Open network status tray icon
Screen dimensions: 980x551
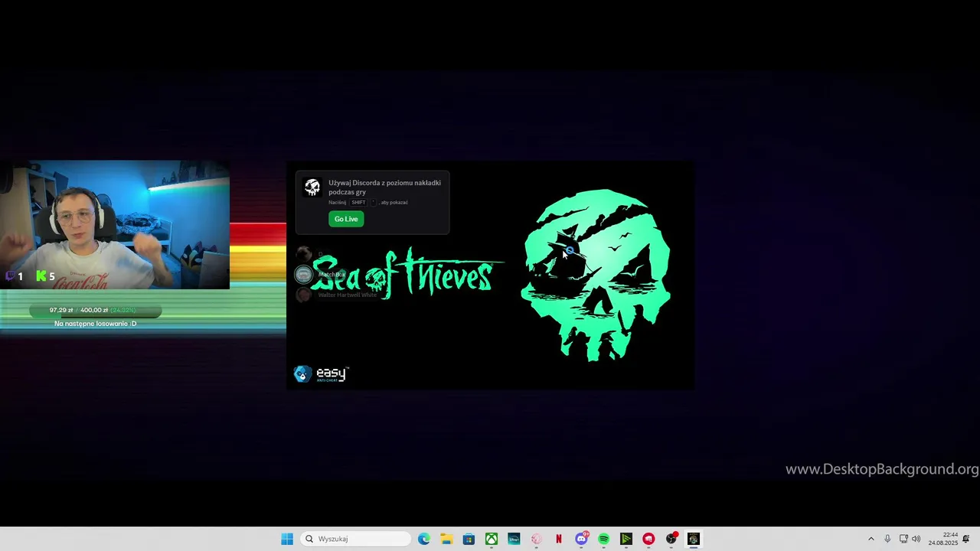coord(903,539)
